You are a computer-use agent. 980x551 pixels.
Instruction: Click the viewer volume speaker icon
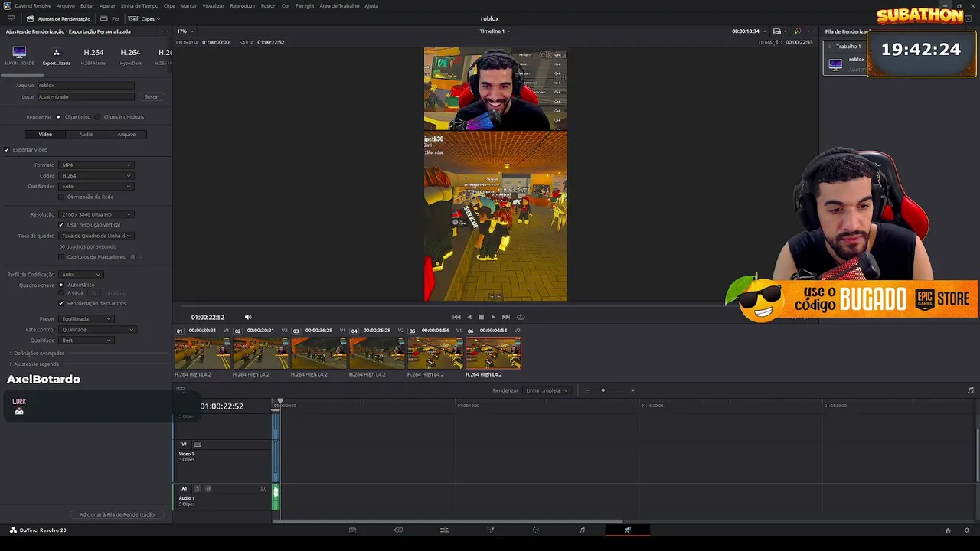click(247, 317)
